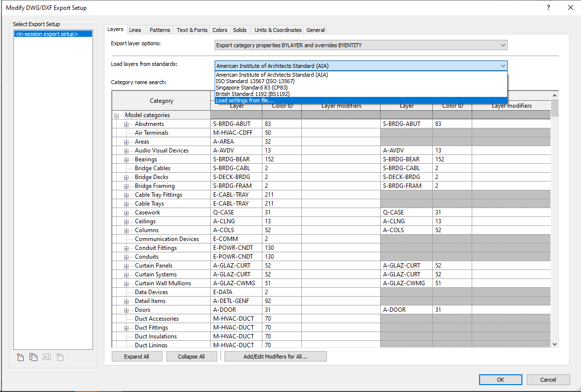
Task: Rename the in-session export setup
Action: [47, 357]
